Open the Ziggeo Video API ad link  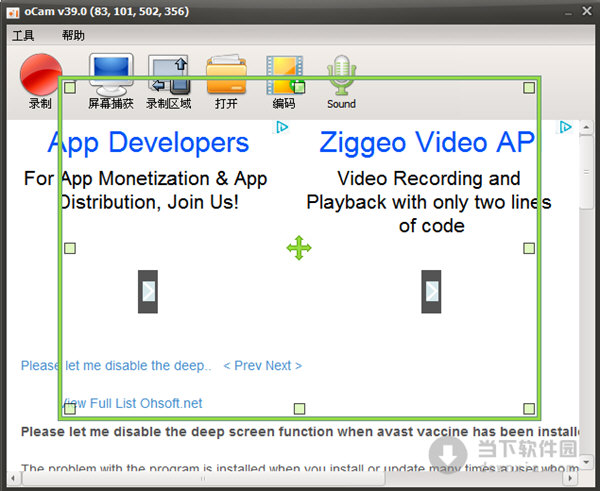427,143
